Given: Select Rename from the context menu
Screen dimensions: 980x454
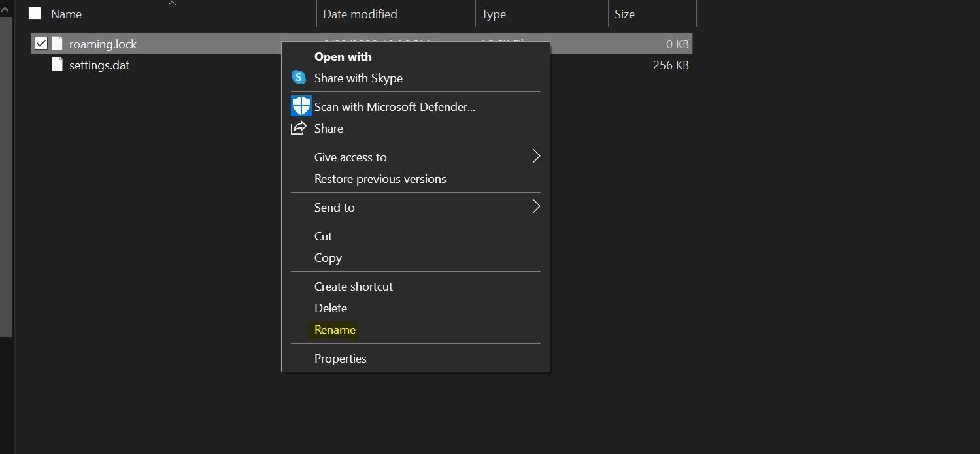Looking at the screenshot, I should (x=335, y=330).
